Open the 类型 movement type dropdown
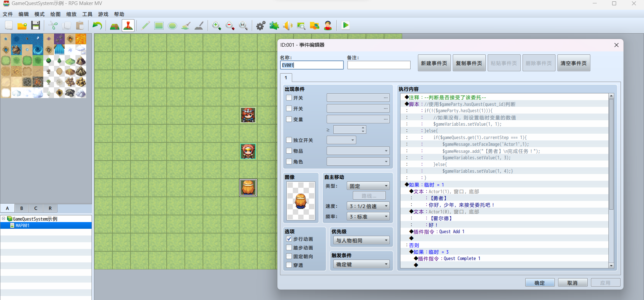644x300 pixels. 368,186
